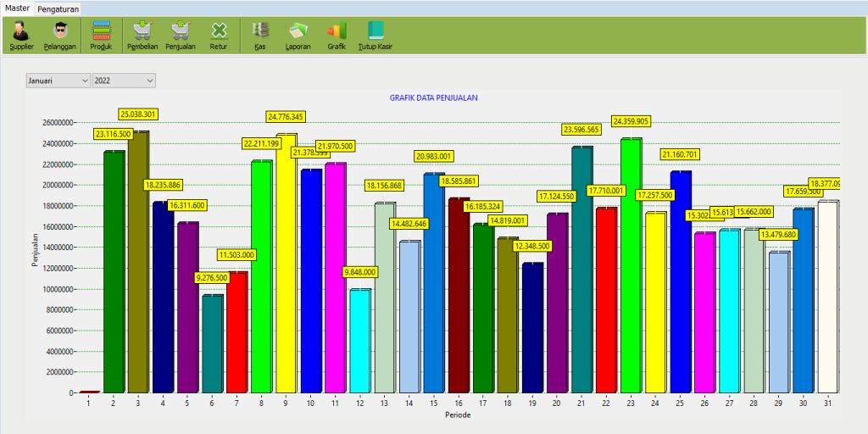Image resolution: width=868 pixels, height=434 pixels.
Task: Select the olive bar for period 3
Action: click(138, 263)
